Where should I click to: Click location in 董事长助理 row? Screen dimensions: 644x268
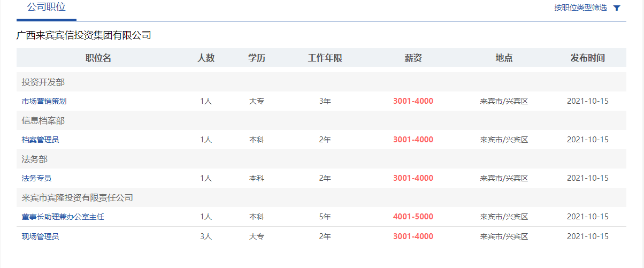pyautogui.click(x=504, y=217)
